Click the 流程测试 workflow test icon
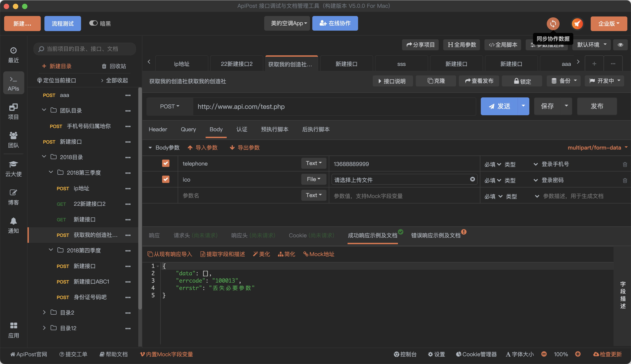 click(63, 23)
